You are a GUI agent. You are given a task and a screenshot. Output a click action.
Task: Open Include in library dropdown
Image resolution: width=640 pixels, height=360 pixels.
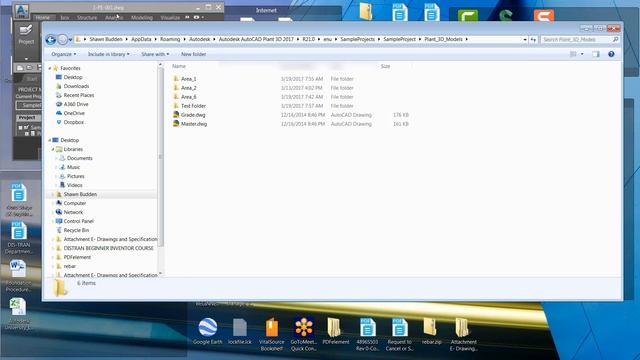click(x=109, y=54)
